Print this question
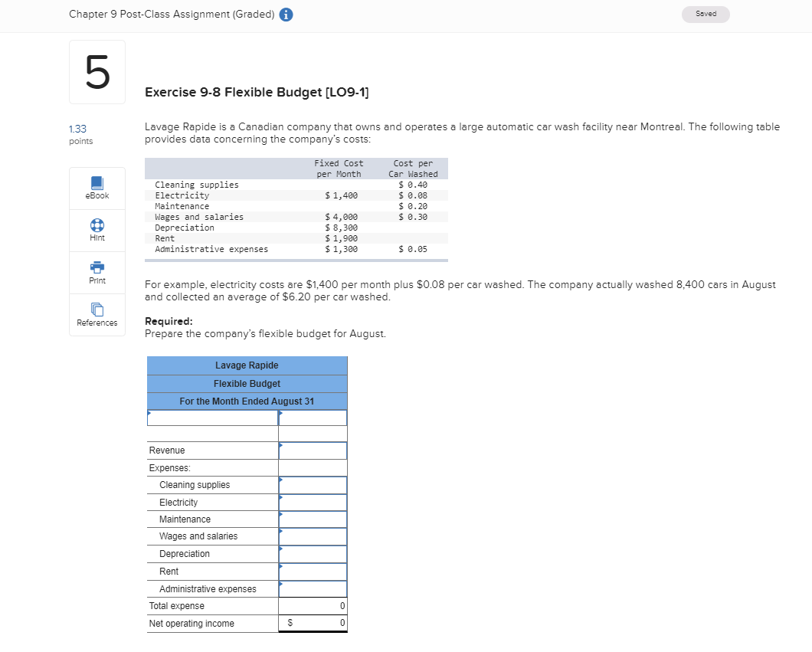Screen dimensions: 812x652 [x=97, y=273]
